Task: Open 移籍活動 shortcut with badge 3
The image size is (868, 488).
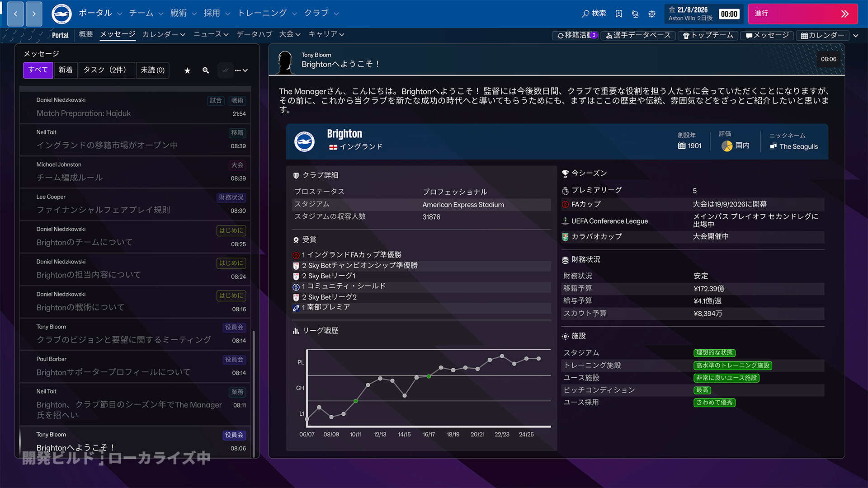Action: [576, 35]
